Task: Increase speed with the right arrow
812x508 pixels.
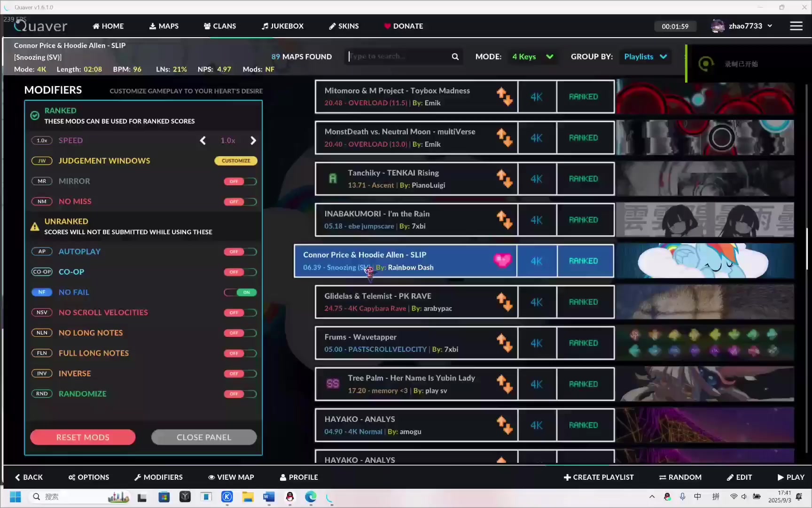Action: 253,141
